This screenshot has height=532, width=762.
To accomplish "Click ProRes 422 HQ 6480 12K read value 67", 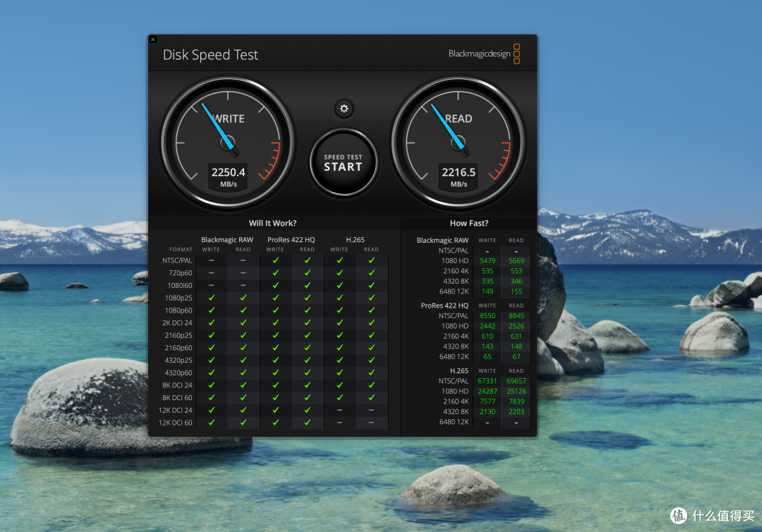I will [516, 356].
